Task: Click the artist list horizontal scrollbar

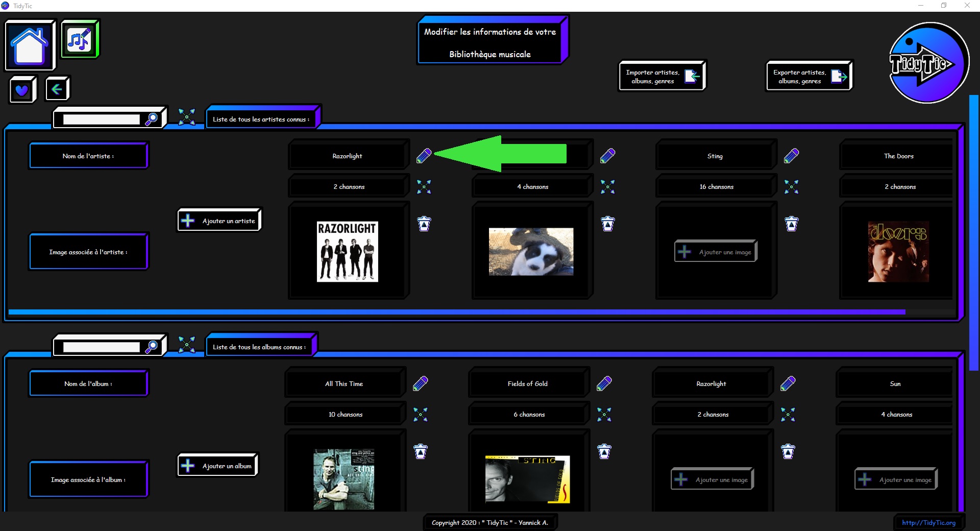Action: coord(457,311)
